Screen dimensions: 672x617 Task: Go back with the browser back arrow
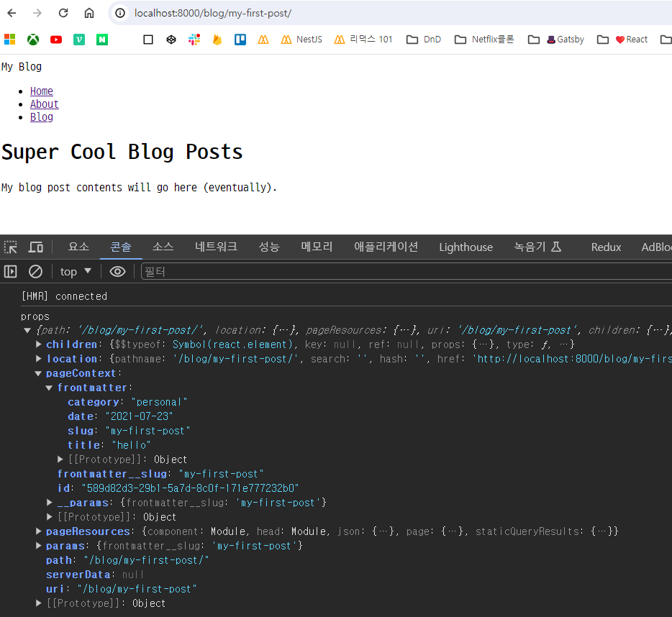(x=12, y=13)
